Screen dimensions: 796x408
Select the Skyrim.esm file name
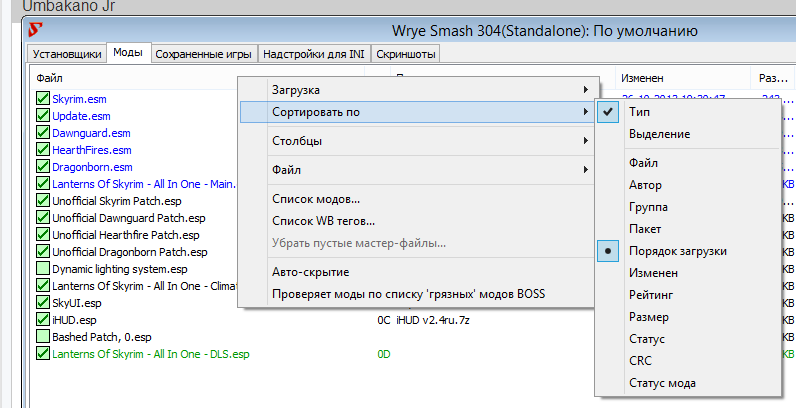tap(79, 99)
